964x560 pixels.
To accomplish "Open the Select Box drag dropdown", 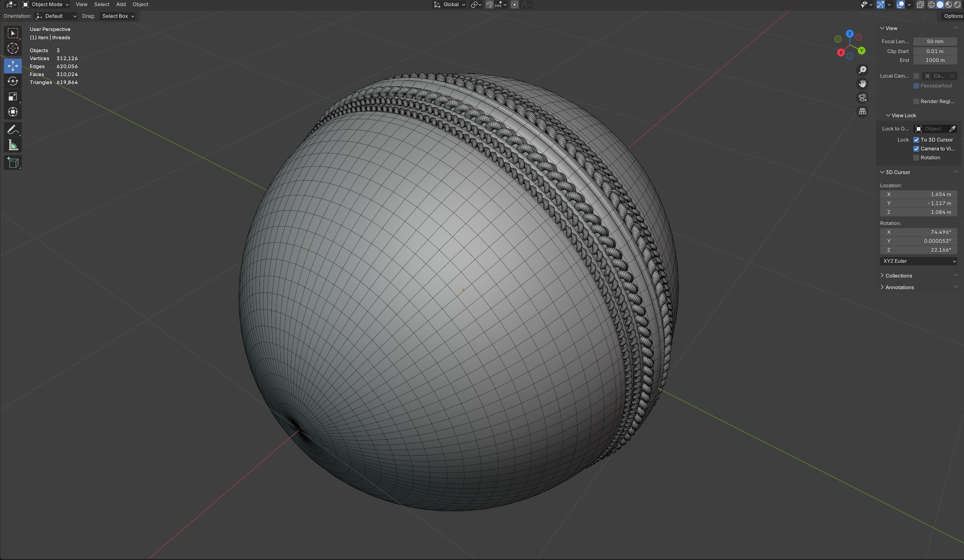I will tap(118, 16).
